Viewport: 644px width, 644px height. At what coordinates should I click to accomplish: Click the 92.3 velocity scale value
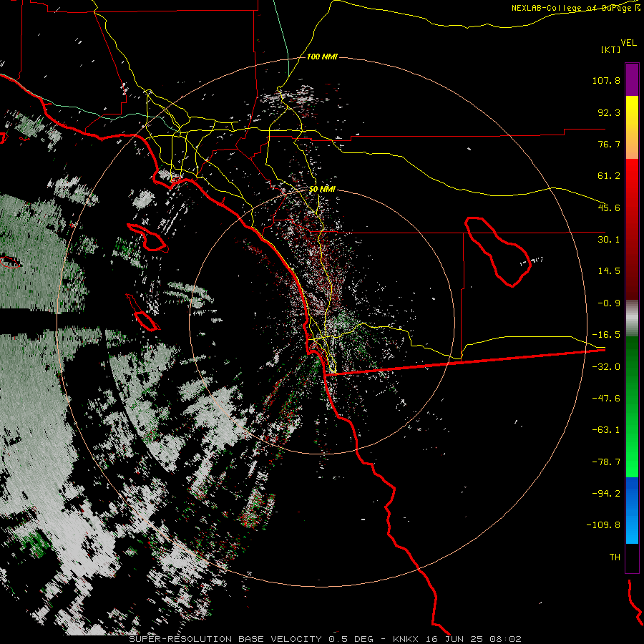click(x=609, y=112)
